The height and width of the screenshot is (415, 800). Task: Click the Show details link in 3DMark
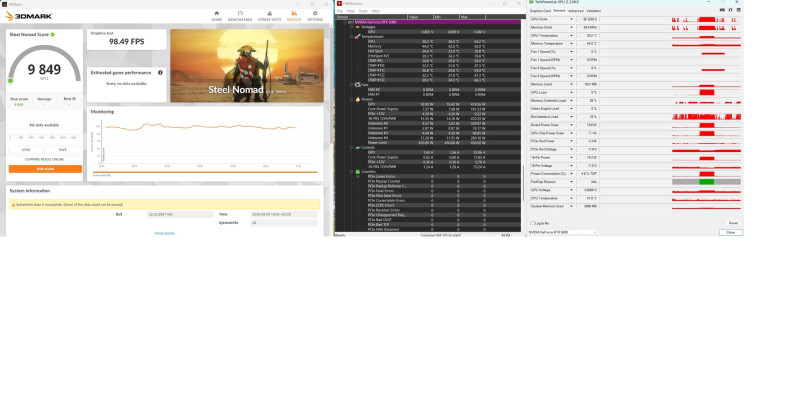pos(164,233)
